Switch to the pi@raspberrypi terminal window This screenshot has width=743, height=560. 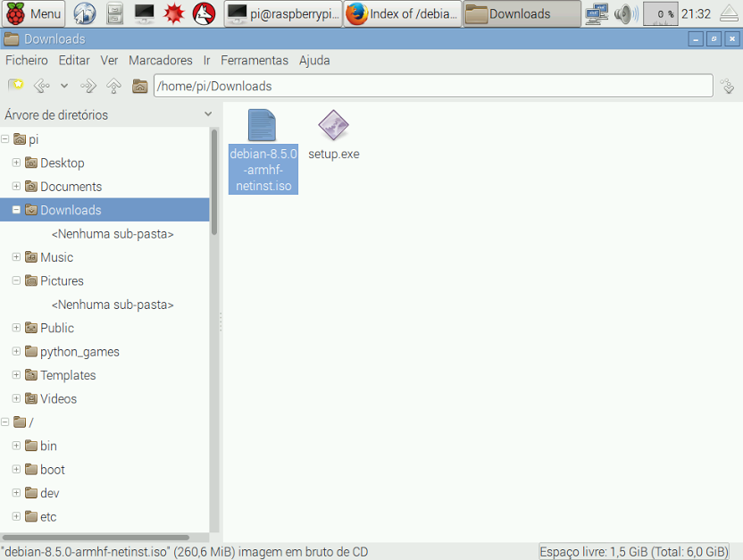coord(283,13)
